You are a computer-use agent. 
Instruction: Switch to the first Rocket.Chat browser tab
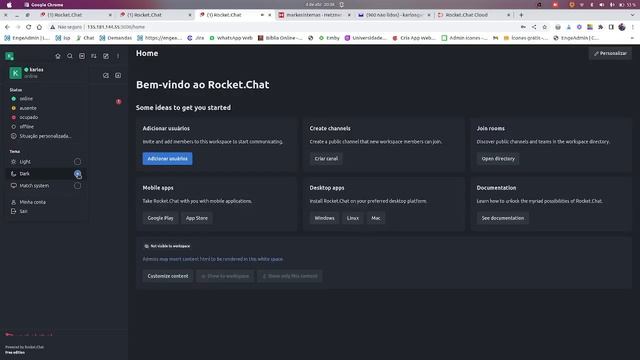76,15
